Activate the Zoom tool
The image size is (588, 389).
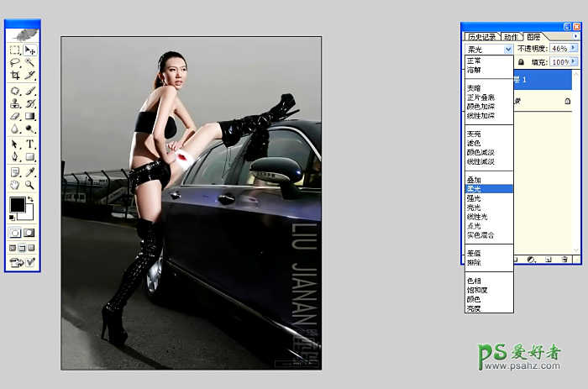(x=29, y=184)
